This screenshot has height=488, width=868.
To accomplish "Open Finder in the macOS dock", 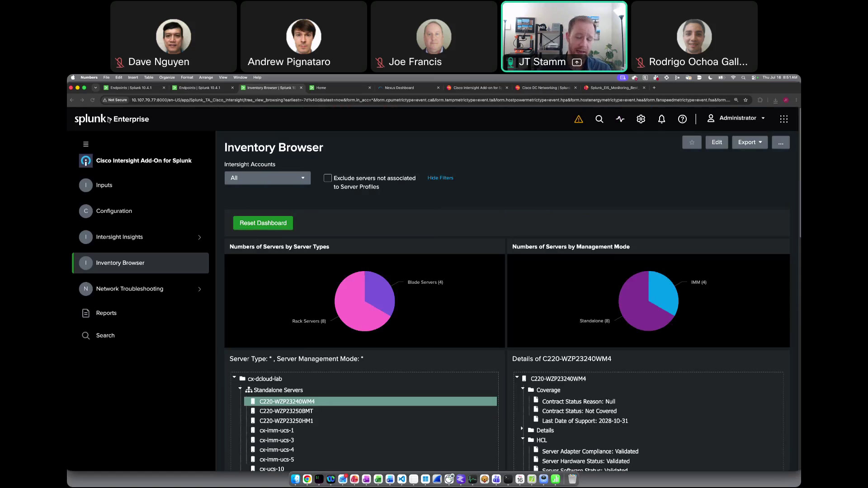I will (295, 479).
